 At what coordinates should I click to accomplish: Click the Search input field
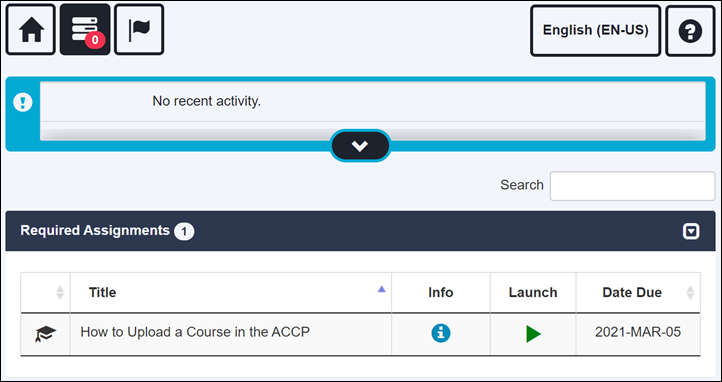632,186
